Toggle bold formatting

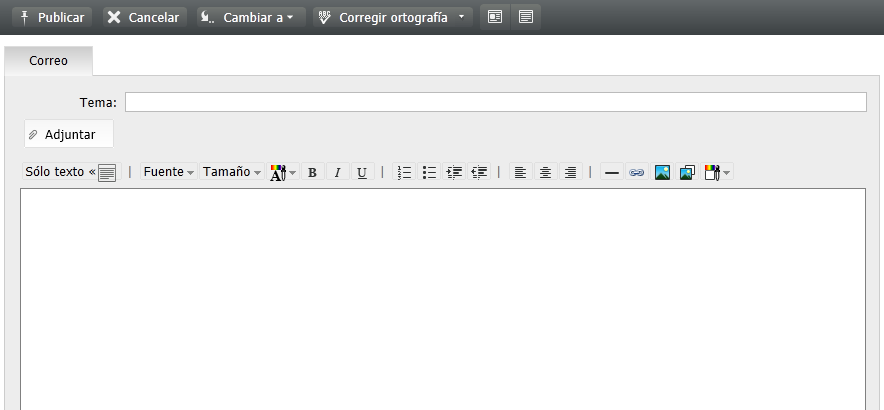tap(312, 172)
